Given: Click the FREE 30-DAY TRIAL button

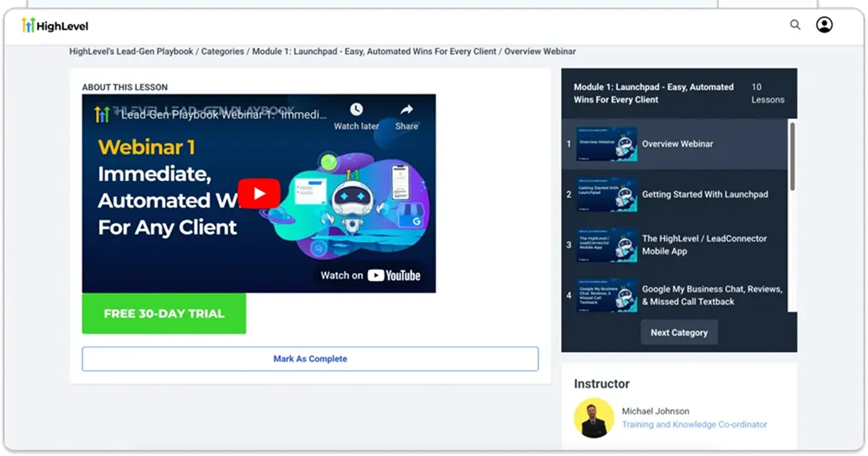Looking at the screenshot, I should (x=164, y=313).
